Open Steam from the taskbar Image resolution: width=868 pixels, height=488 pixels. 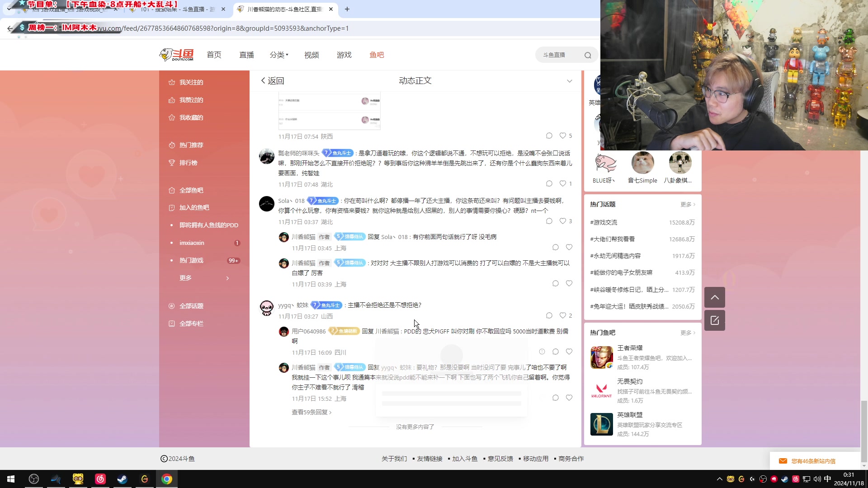click(122, 479)
